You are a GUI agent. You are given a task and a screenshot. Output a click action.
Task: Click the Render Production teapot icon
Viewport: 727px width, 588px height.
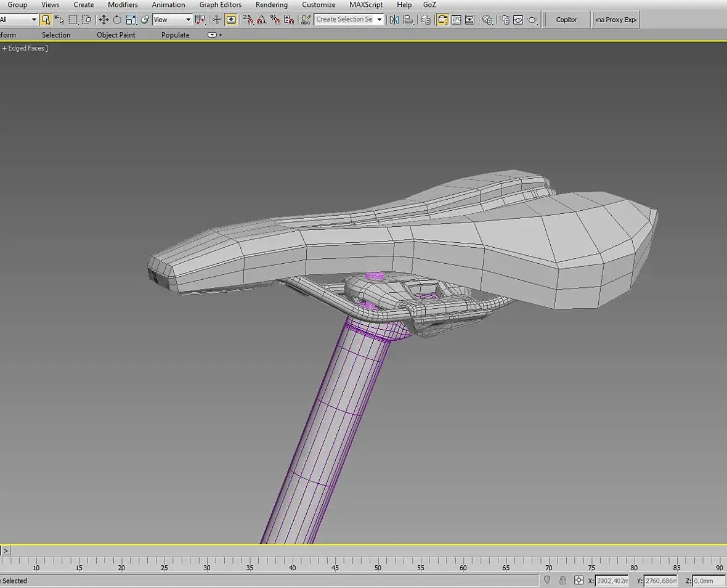click(x=532, y=20)
